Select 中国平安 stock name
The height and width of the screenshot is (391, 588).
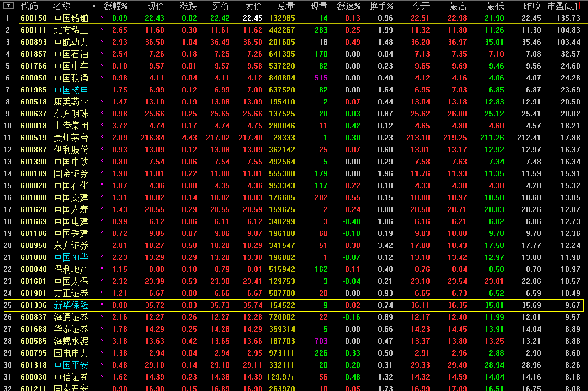tap(71, 365)
